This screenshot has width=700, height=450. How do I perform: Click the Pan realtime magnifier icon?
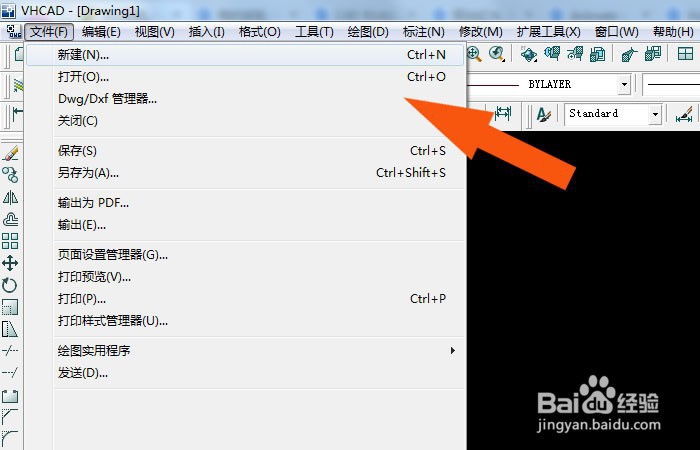pyautogui.click(x=474, y=54)
